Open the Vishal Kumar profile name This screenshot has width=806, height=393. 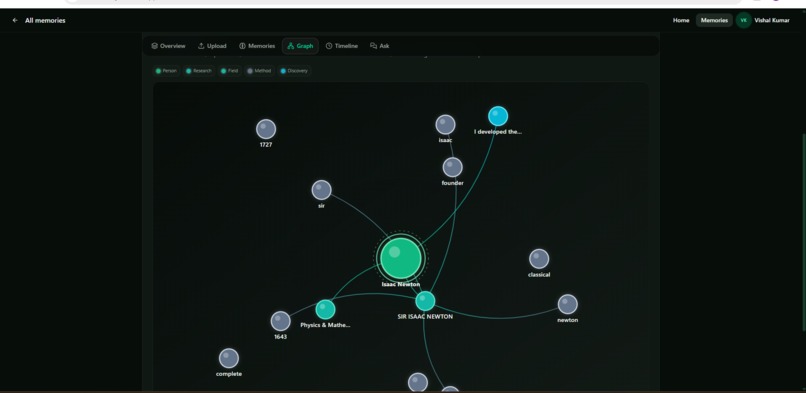[x=772, y=21]
